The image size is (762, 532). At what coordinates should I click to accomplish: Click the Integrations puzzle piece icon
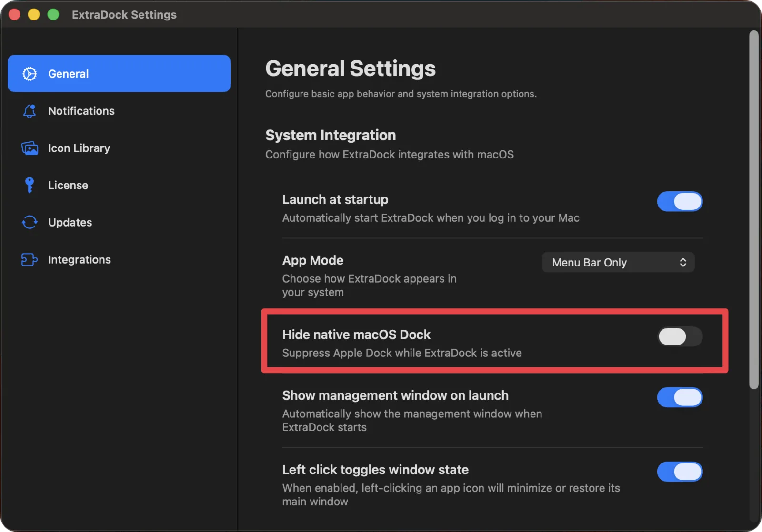pos(30,259)
